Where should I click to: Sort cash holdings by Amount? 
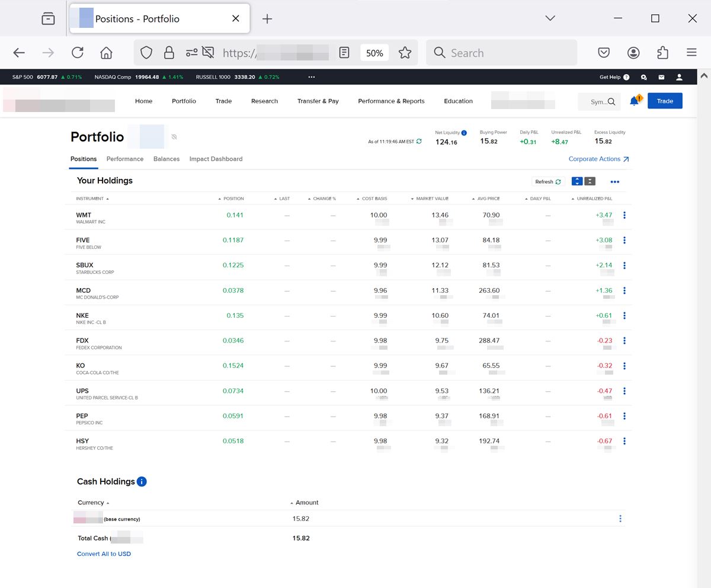(x=304, y=503)
